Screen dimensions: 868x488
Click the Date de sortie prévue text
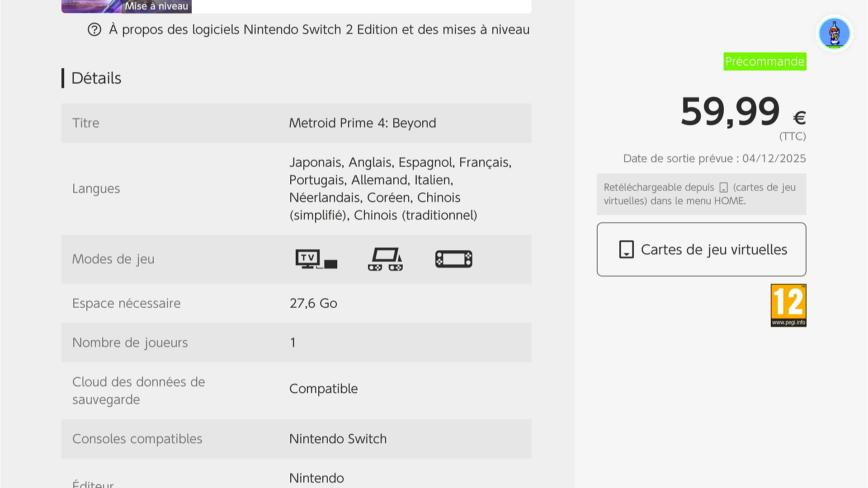click(x=714, y=159)
